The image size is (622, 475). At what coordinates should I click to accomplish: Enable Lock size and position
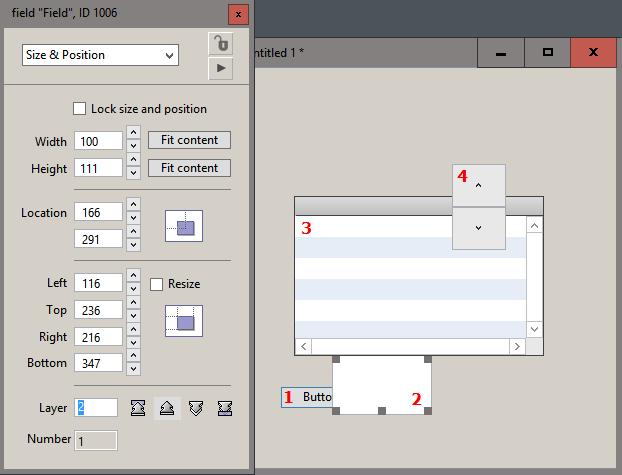(x=80, y=109)
